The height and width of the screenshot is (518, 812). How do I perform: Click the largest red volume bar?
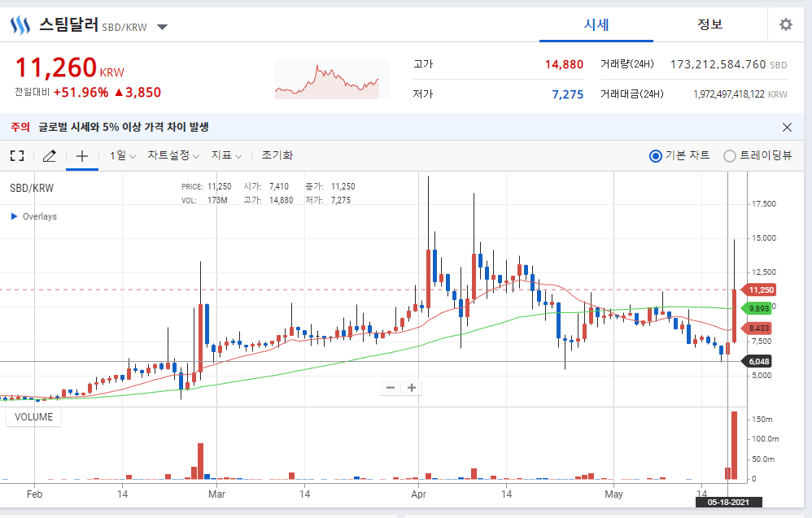[x=734, y=446]
